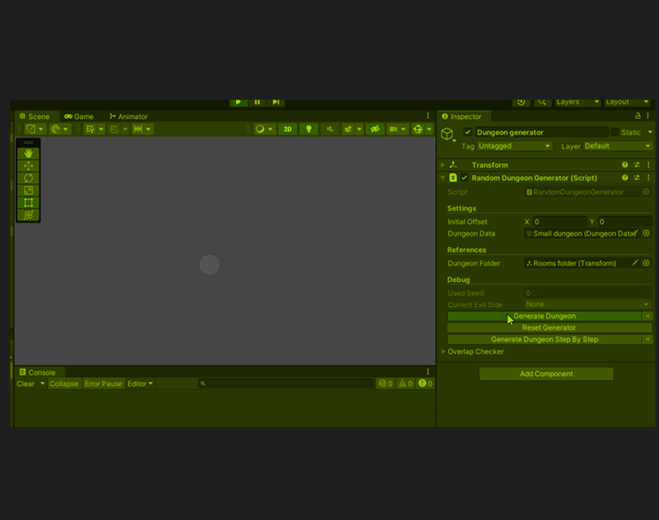Click the Generate Dungeon button
The height and width of the screenshot is (520, 659).
point(543,316)
